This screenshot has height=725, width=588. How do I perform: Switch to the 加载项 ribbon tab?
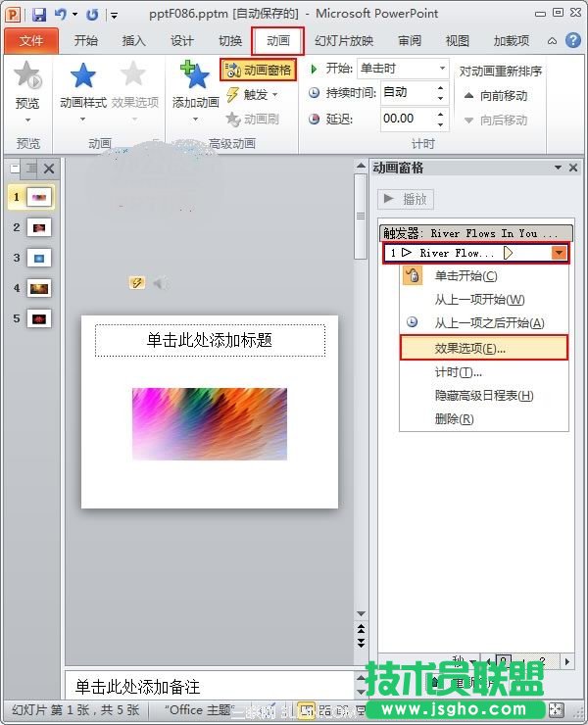(x=511, y=41)
